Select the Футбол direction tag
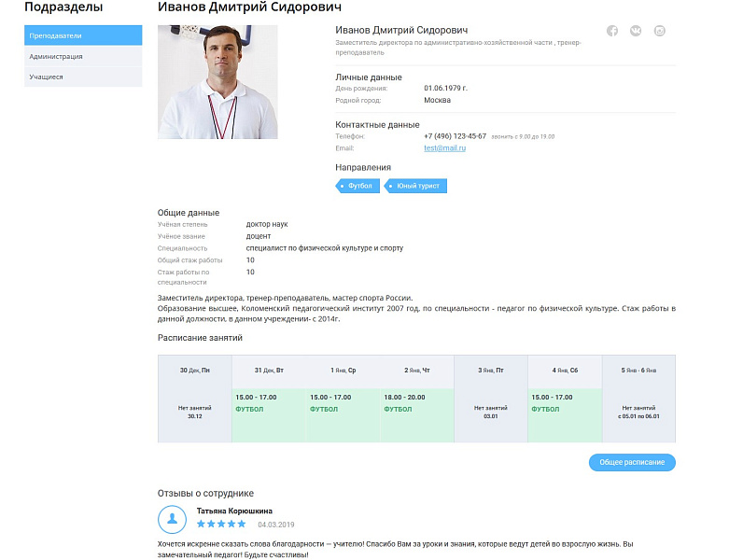Viewport: 729px width, 560px height. (x=357, y=186)
